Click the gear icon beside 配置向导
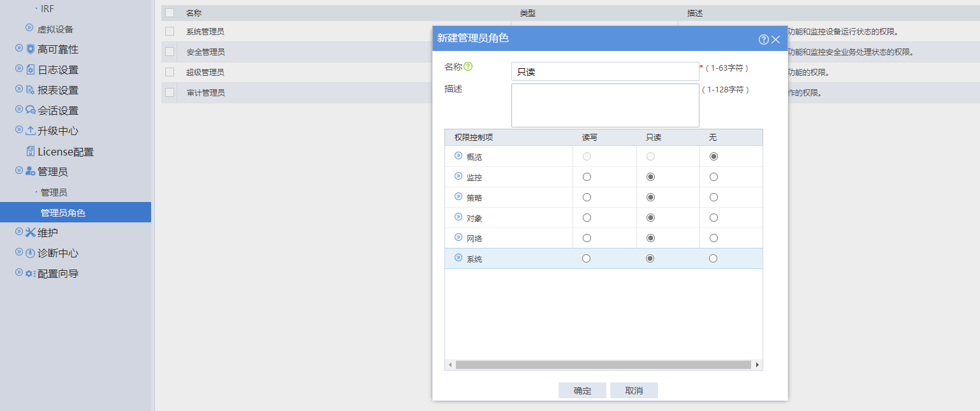This screenshot has width=980, height=411. pos(30,273)
